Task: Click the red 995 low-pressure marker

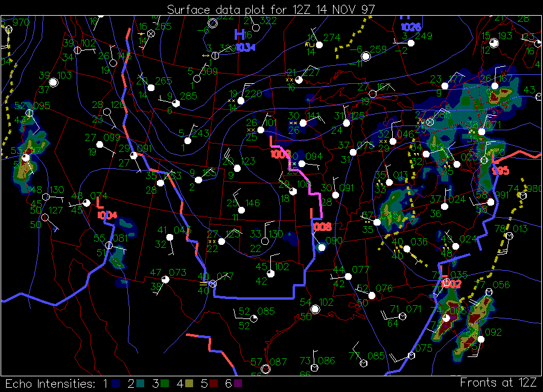Action: (500, 171)
